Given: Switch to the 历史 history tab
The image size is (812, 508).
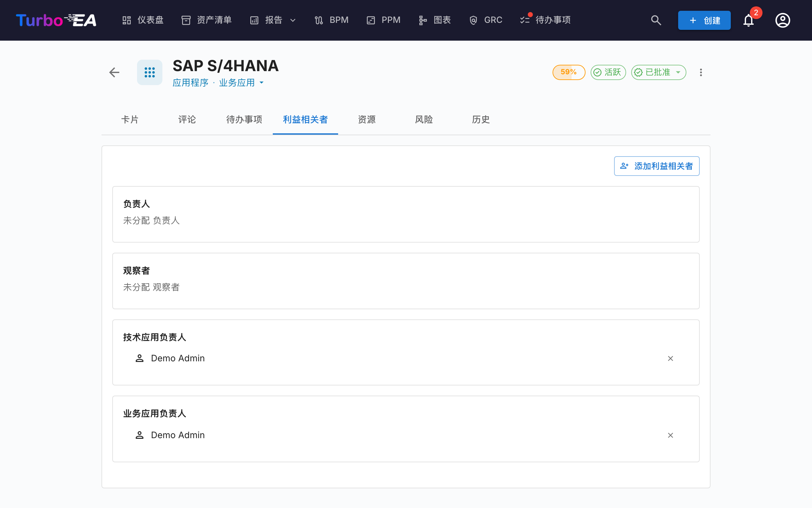Looking at the screenshot, I should point(481,120).
